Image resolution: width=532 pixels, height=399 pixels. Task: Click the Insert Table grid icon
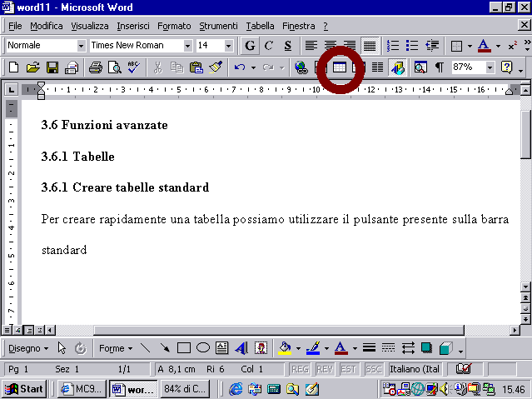pos(340,67)
